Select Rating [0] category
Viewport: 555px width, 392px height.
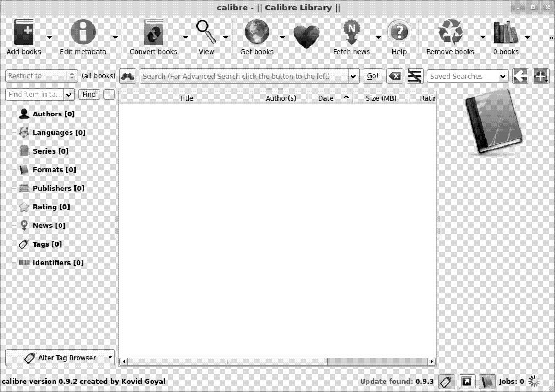coord(51,207)
